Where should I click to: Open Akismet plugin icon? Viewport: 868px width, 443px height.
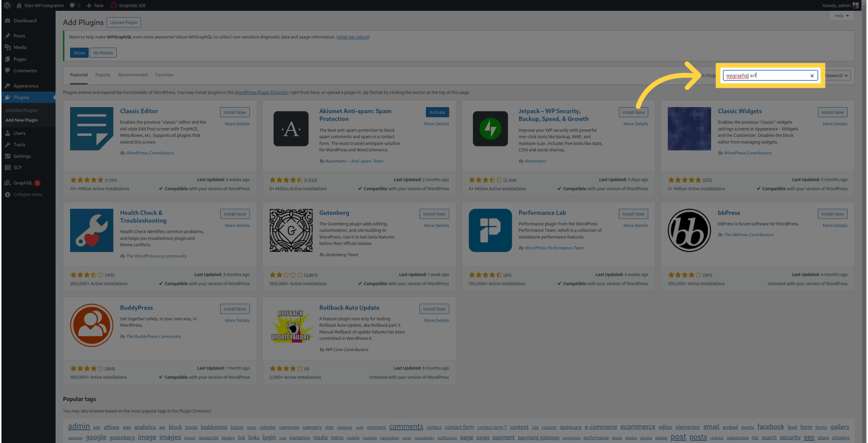(x=291, y=129)
